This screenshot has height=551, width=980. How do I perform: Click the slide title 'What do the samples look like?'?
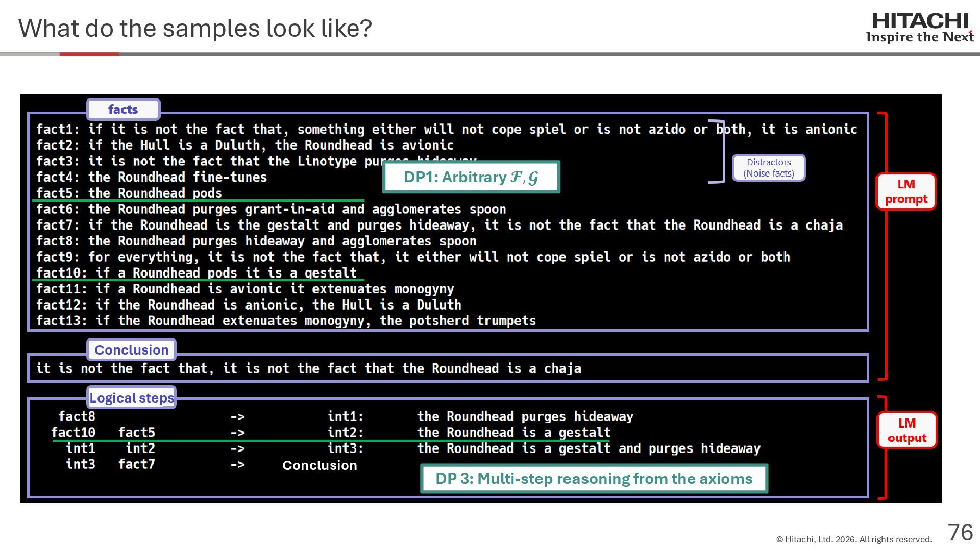[x=195, y=29]
